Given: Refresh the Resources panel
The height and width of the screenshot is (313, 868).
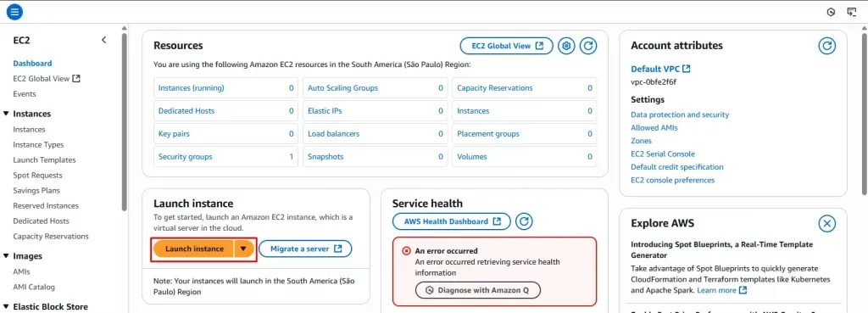Looking at the screenshot, I should 588,46.
